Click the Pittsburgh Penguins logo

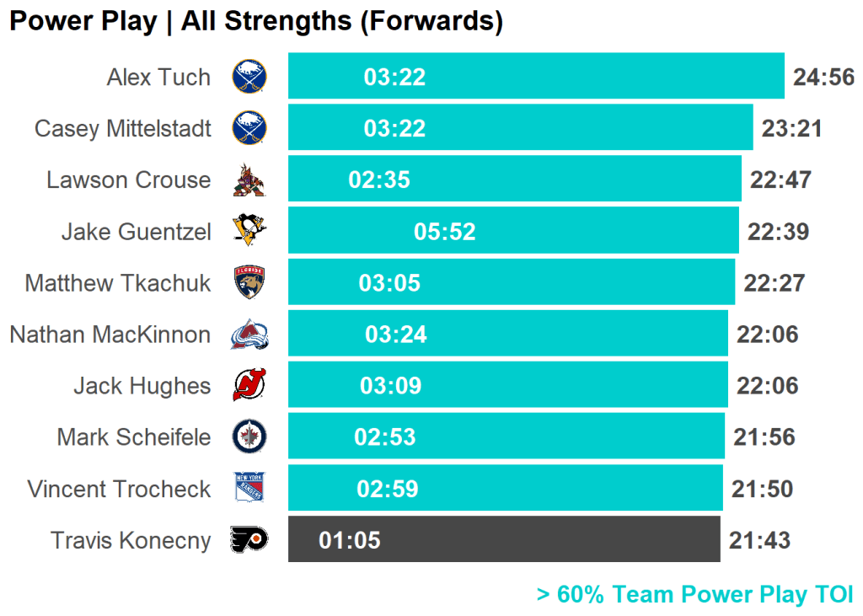[x=249, y=231]
